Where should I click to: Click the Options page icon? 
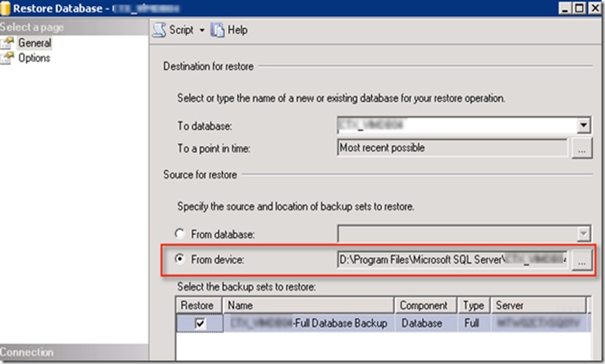pos(8,58)
